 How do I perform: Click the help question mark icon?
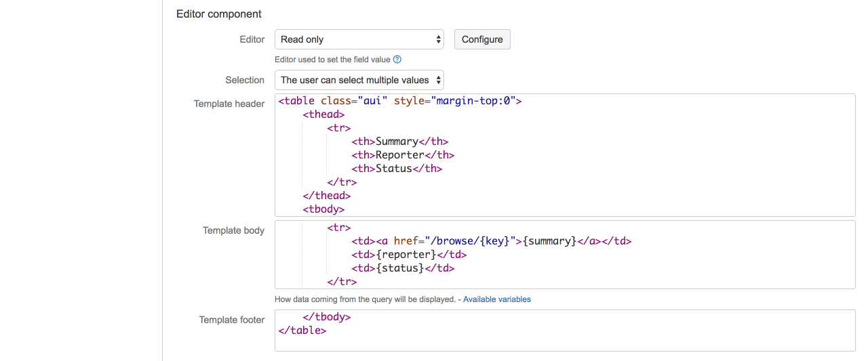click(397, 60)
